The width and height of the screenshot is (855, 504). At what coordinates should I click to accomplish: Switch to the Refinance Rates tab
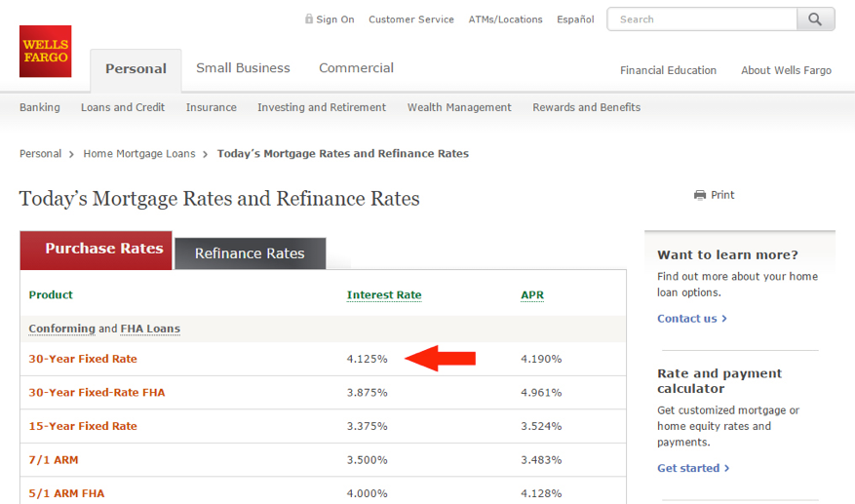[x=250, y=253]
